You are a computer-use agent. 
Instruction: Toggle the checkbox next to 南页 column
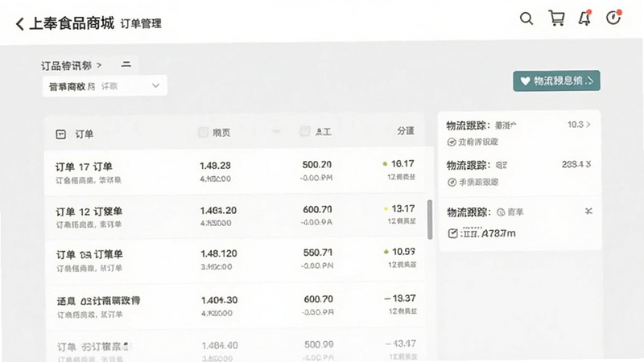203,132
